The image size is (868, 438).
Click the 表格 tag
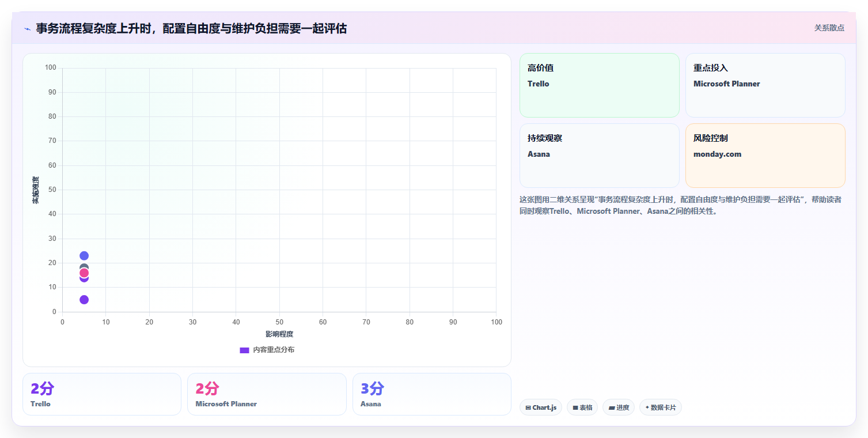tap(582, 407)
